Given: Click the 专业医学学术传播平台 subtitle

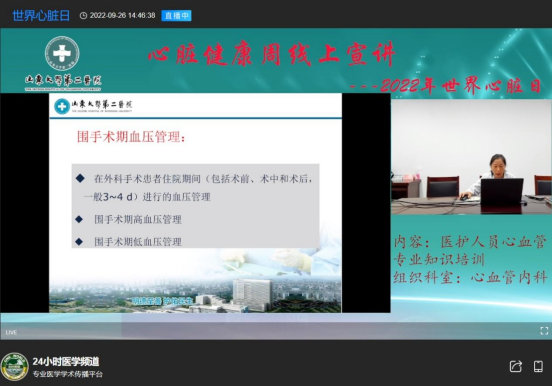Looking at the screenshot, I should coord(68,374).
